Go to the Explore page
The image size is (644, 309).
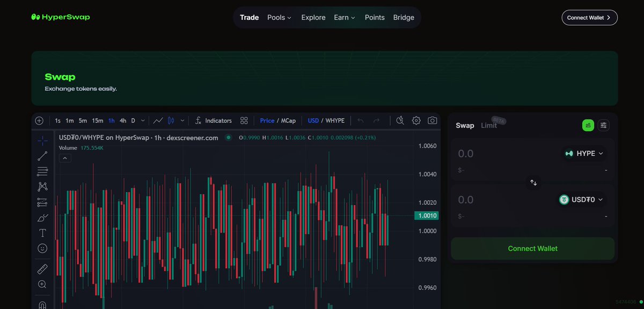click(313, 17)
